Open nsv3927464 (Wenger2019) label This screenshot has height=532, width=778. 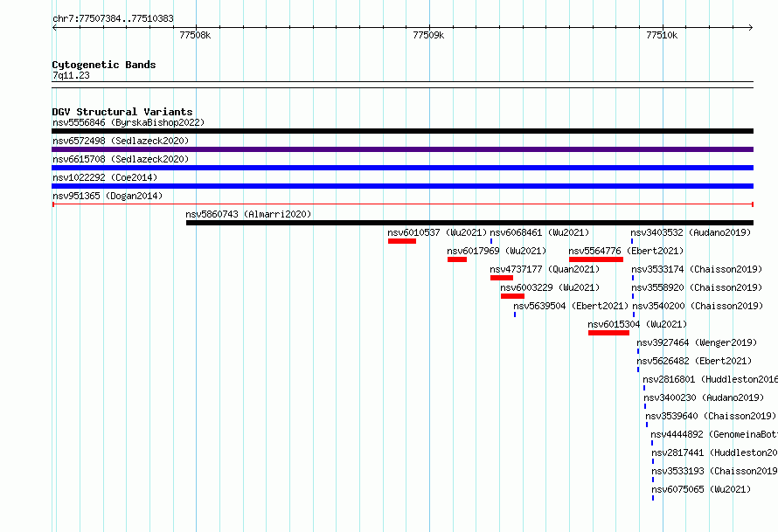(x=697, y=342)
